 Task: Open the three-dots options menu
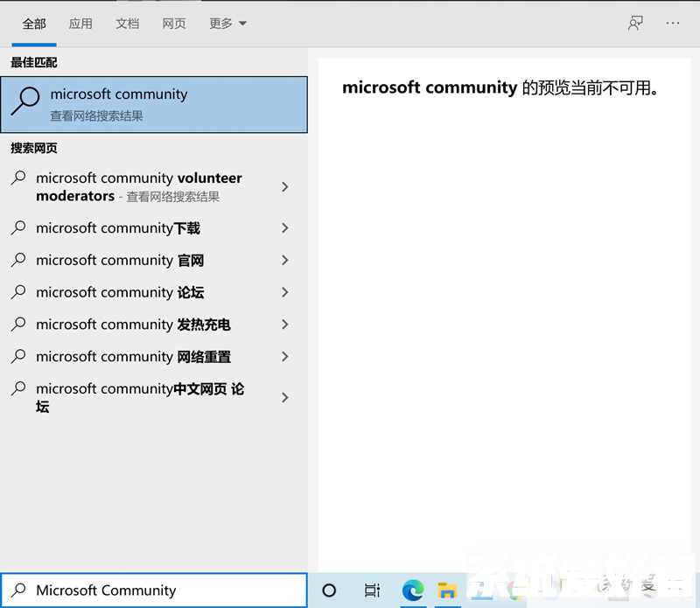[x=673, y=24]
